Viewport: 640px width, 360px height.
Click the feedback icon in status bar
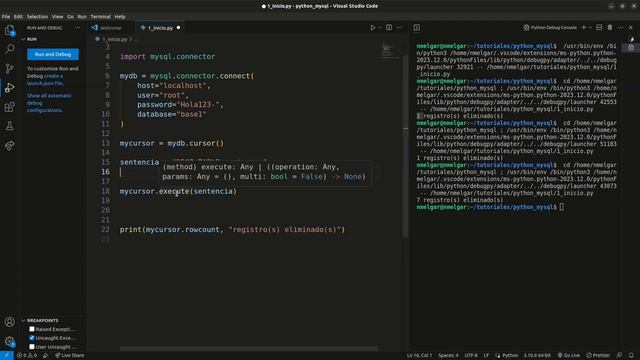coord(620,356)
